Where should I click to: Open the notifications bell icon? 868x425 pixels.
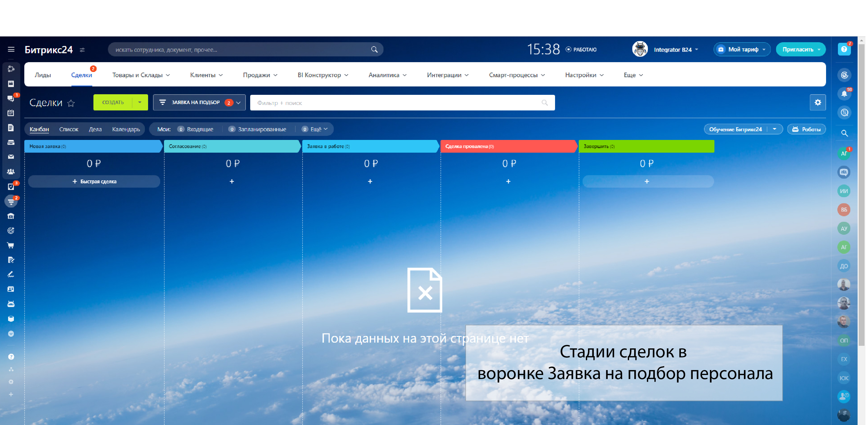844,94
